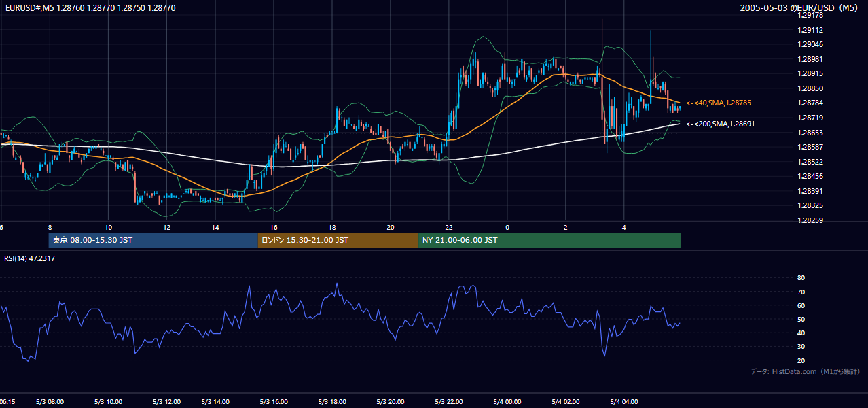868x408 pixels.
Task: Click the 5/3 08:00 date label
Action: pyautogui.click(x=50, y=402)
